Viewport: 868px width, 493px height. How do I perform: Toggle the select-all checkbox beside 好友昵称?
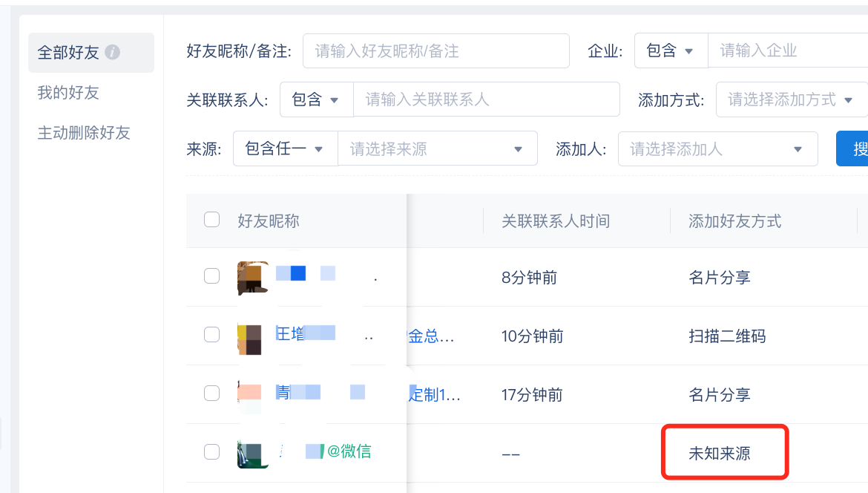point(211,220)
